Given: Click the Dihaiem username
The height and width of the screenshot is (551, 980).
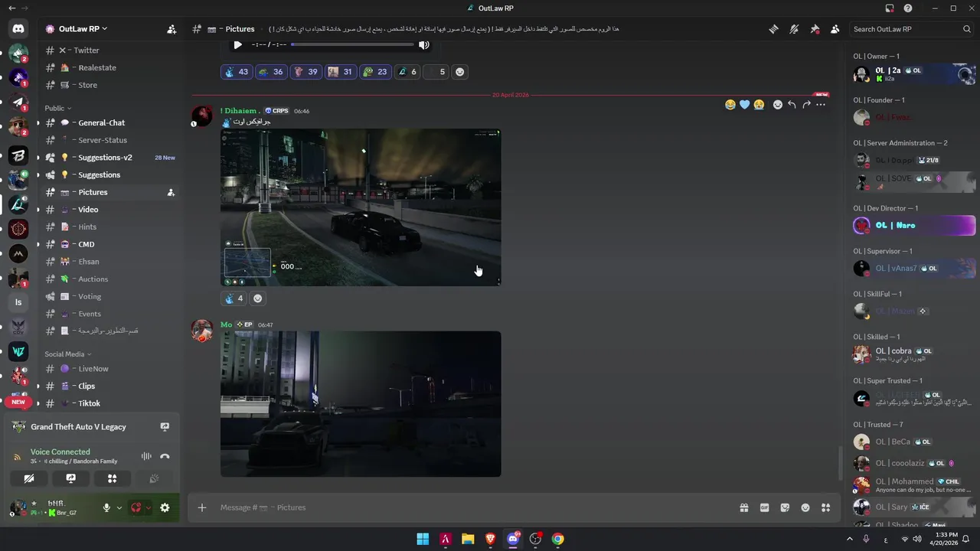Looking at the screenshot, I should click(240, 111).
